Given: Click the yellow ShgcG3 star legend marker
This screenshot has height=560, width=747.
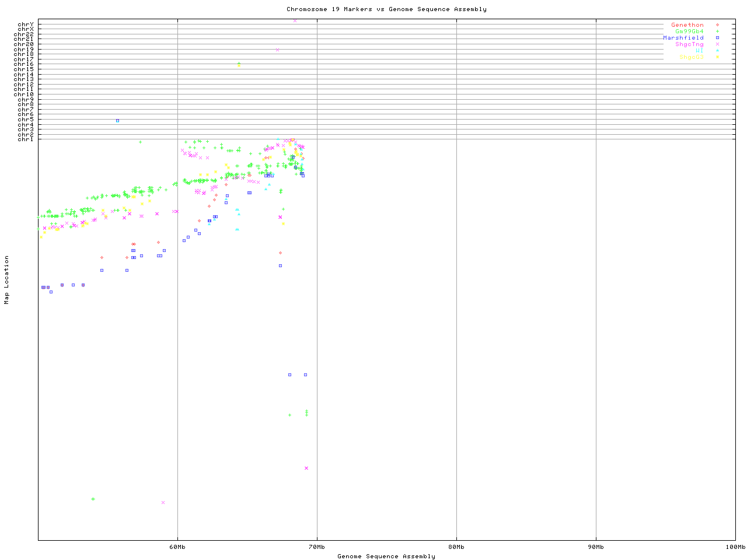Looking at the screenshot, I should click(x=717, y=57).
